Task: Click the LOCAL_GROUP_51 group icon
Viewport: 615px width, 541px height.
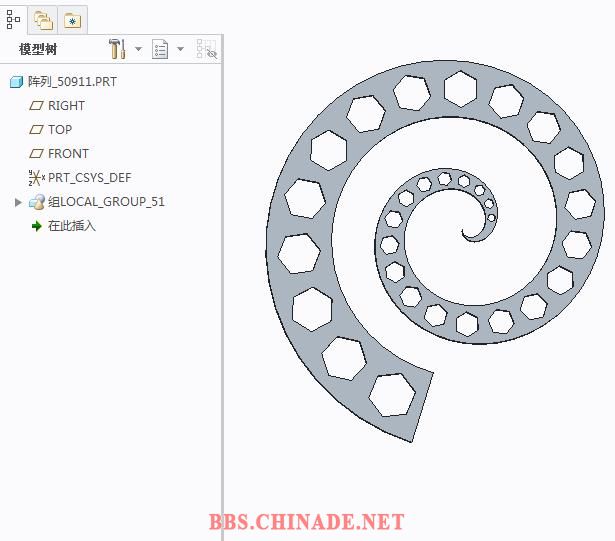Action: [37, 202]
